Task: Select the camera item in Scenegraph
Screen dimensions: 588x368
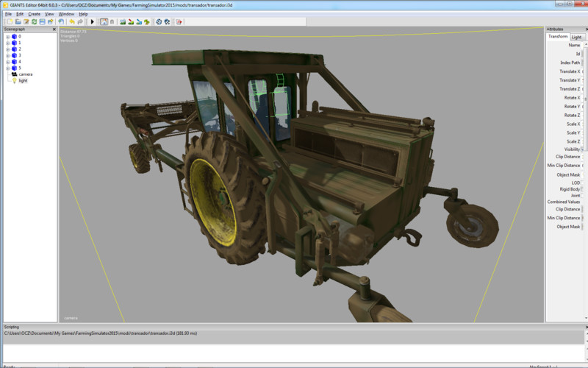Action: pyautogui.click(x=24, y=74)
